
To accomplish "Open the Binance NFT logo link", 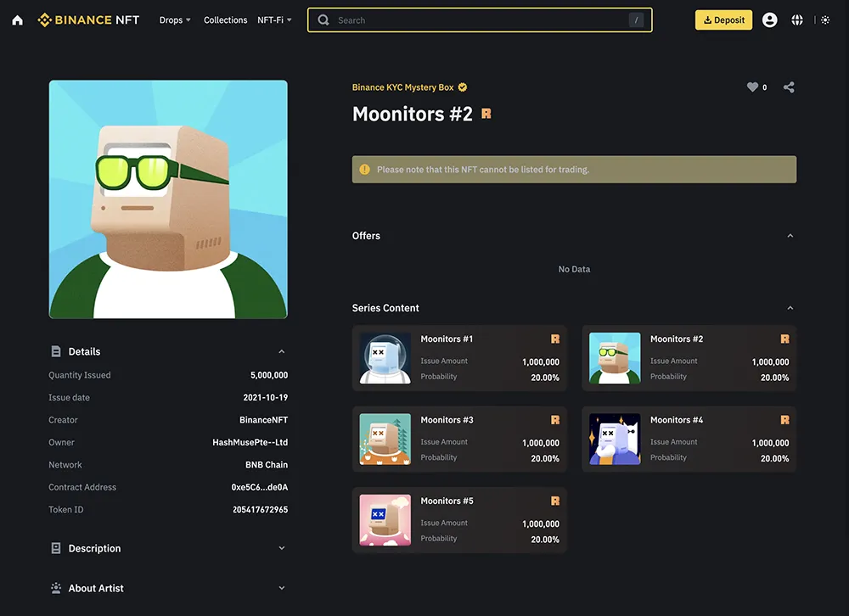I will coord(88,20).
